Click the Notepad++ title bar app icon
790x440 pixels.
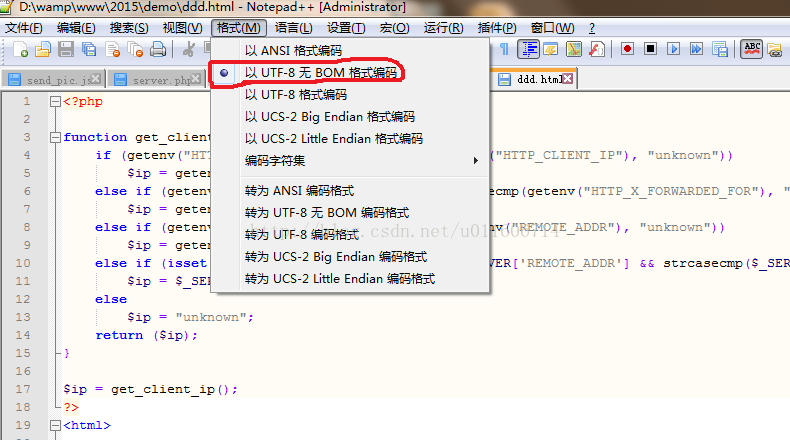[x=6, y=7]
